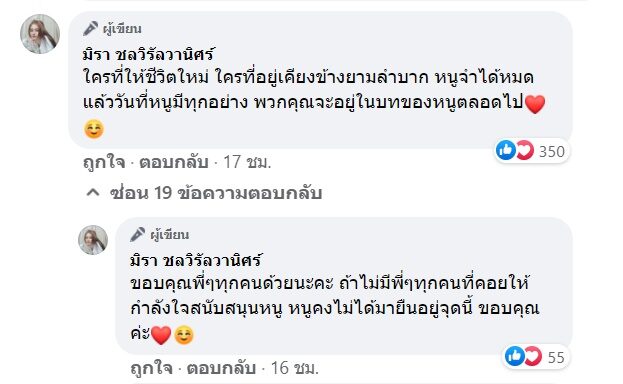This screenshot has width=623, height=384.
Task: Click the red heart emoji in top comment
Action: pos(535,104)
